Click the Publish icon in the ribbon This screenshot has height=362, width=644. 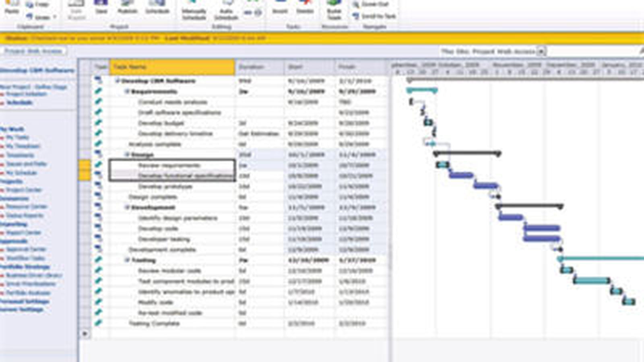[128, 3]
